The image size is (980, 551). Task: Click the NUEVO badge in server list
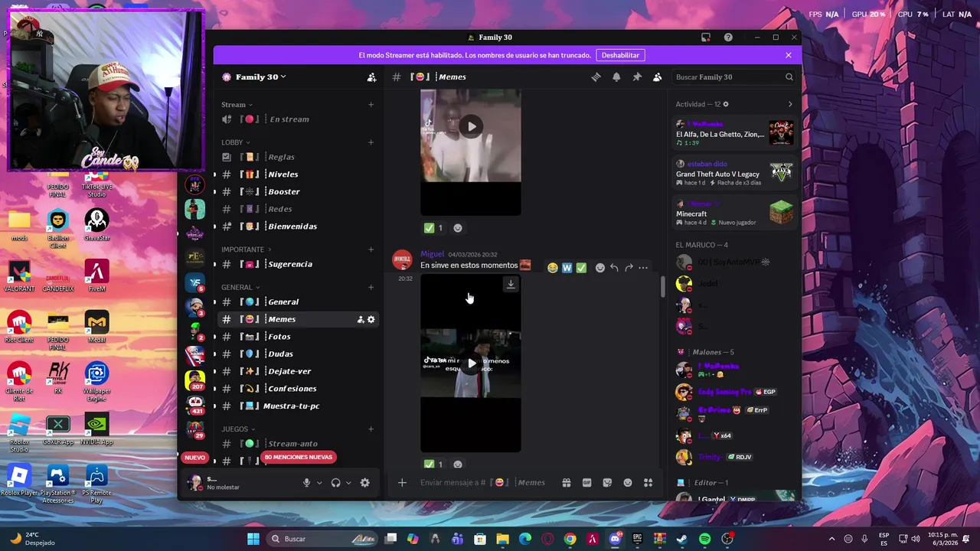(x=194, y=458)
